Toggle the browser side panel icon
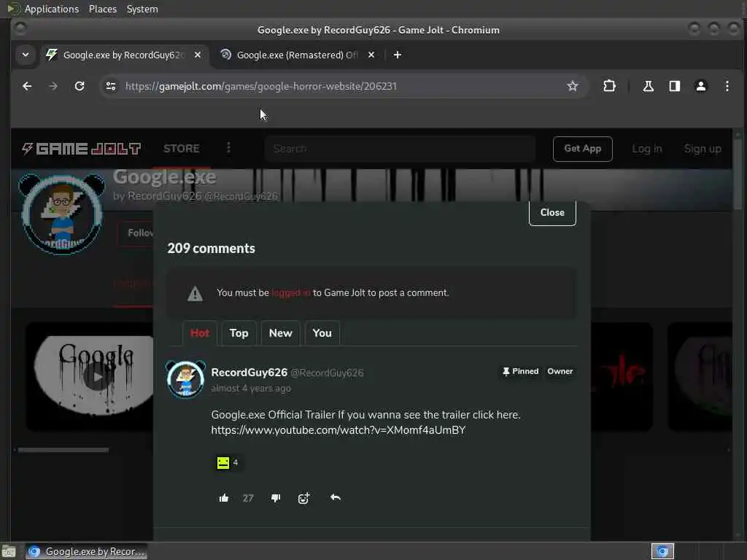 pyautogui.click(x=675, y=86)
